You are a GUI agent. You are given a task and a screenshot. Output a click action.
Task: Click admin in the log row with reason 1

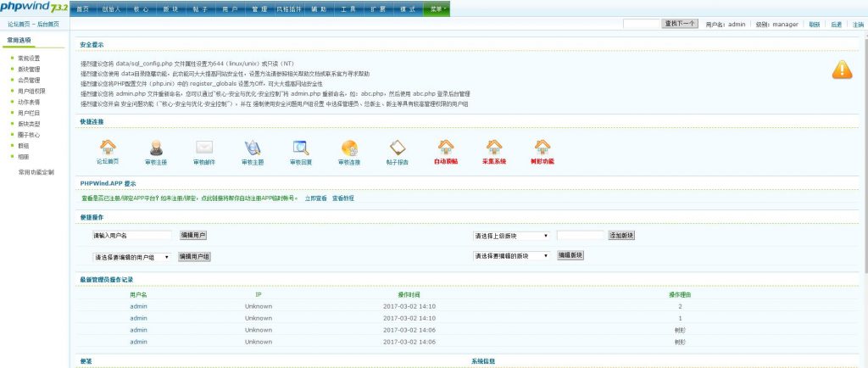click(138, 318)
